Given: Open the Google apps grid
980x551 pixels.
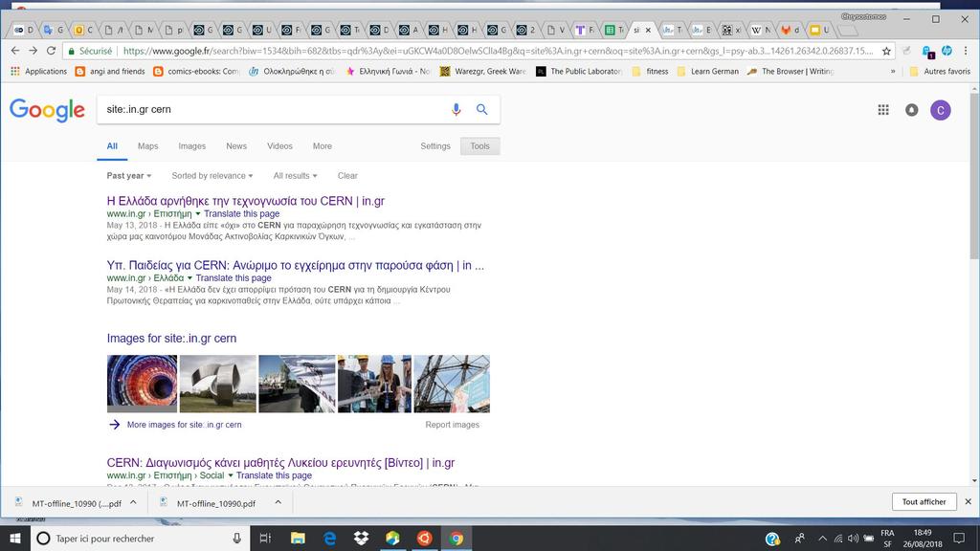Looking at the screenshot, I should click(883, 110).
